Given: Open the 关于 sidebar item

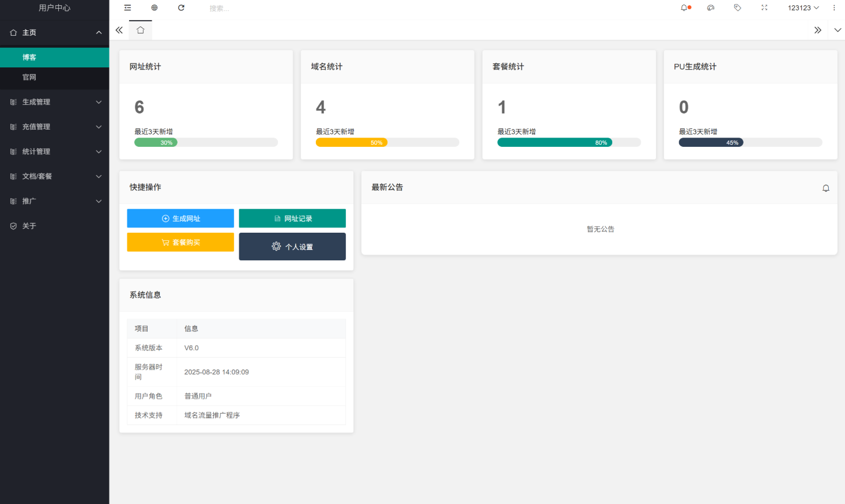Looking at the screenshot, I should click(29, 226).
